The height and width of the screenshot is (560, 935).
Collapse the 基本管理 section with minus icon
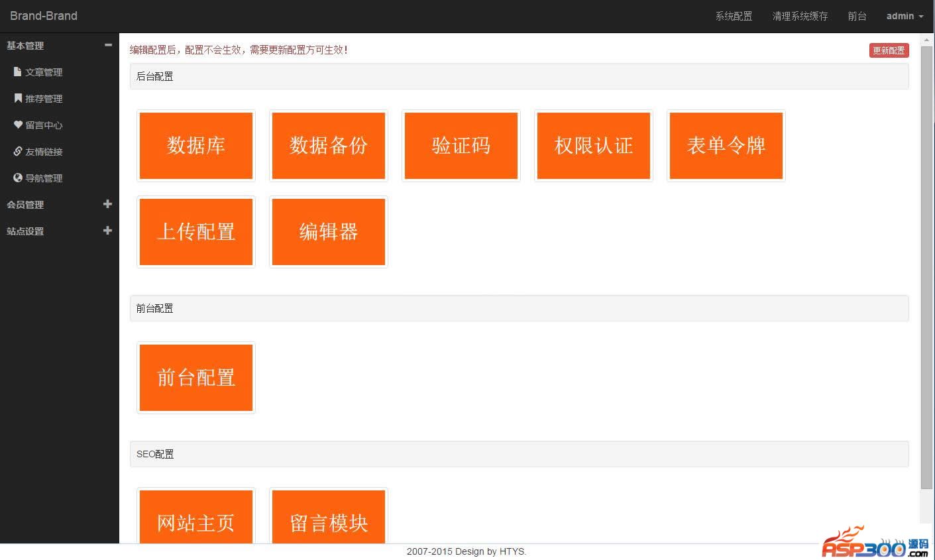[108, 45]
